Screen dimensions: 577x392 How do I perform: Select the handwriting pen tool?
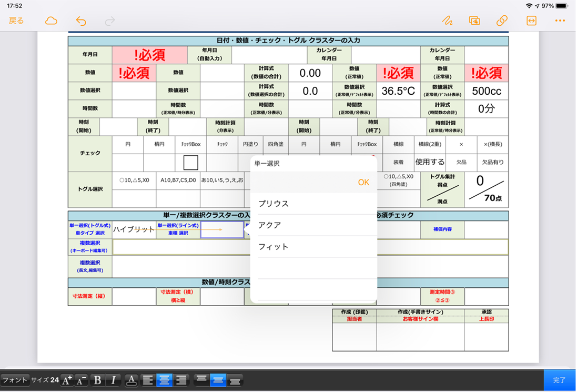click(447, 21)
